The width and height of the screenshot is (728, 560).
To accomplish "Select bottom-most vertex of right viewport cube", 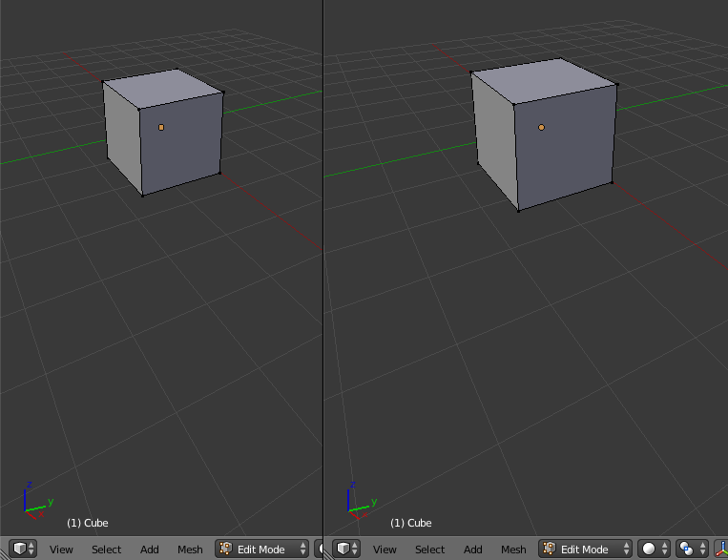I will [x=519, y=211].
